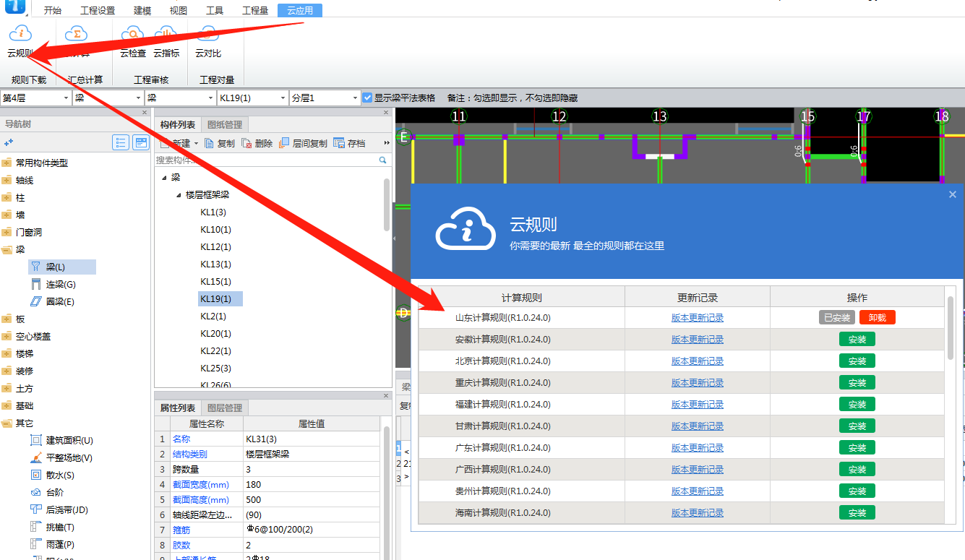965x560 pixels.
Task: Open 版本更新记录 link for 海南计算规则
Action: click(698, 512)
